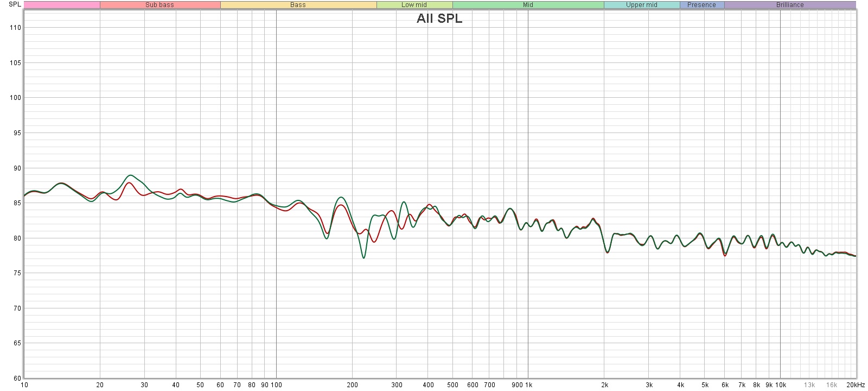This screenshot has height=391, width=868.
Task: Click the Sub bass frequency band label
Action: (160, 5)
